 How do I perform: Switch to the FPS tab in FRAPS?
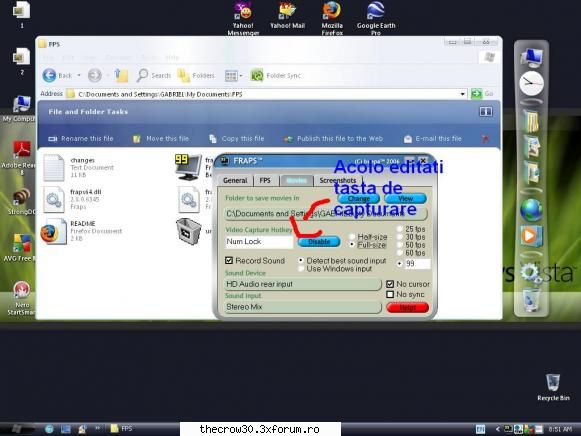point(265,180)
